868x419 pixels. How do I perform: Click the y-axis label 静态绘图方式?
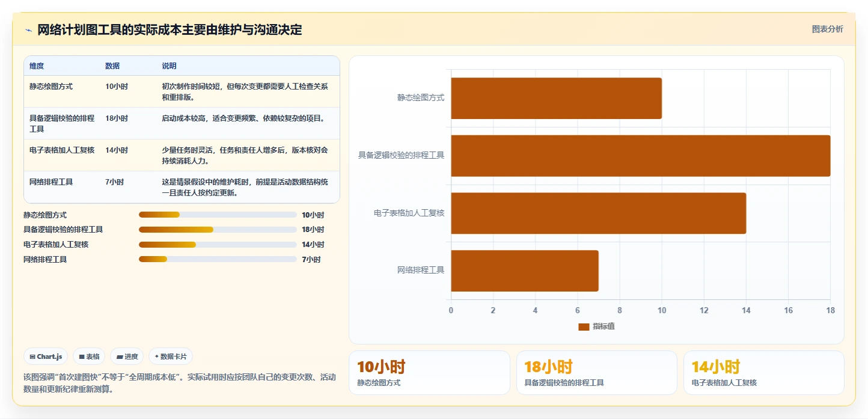[421, 97]
